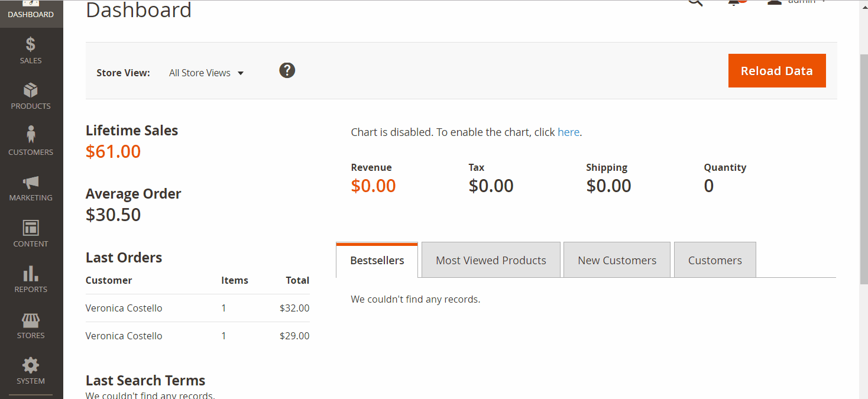Open the notifications bell

(734, 2)
